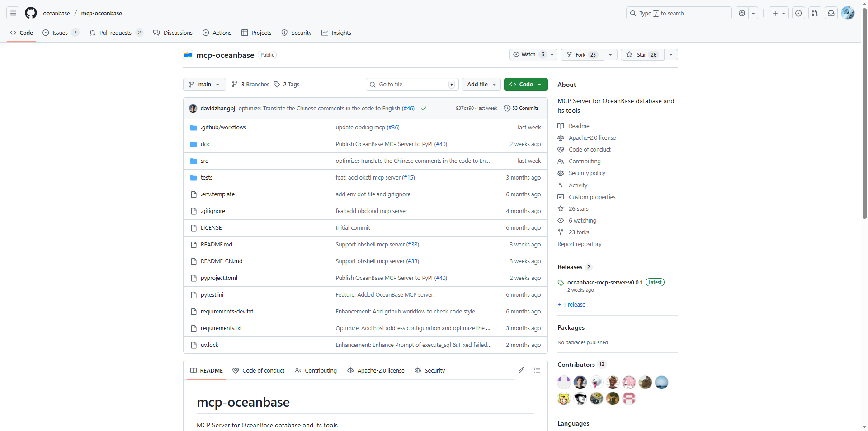Select the Code of conduct README tab
Screen dimensions: 868x431
coord(259,370)
